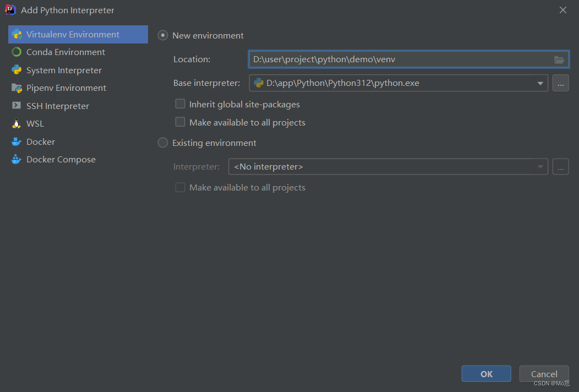The width and height of the screenshot is (579, 392).
Task: Open the Conda Environment settings page
Action: 65,52
